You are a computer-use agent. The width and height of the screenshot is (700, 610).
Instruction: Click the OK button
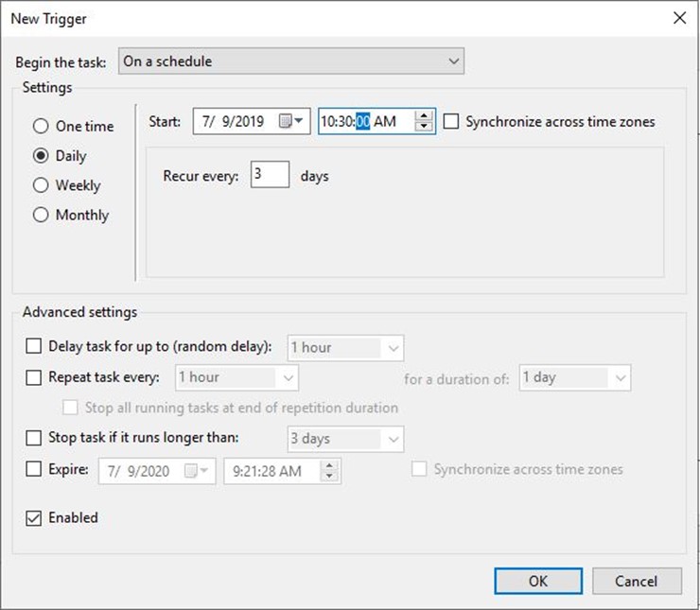pyautogui.click(x=538, y=581)
